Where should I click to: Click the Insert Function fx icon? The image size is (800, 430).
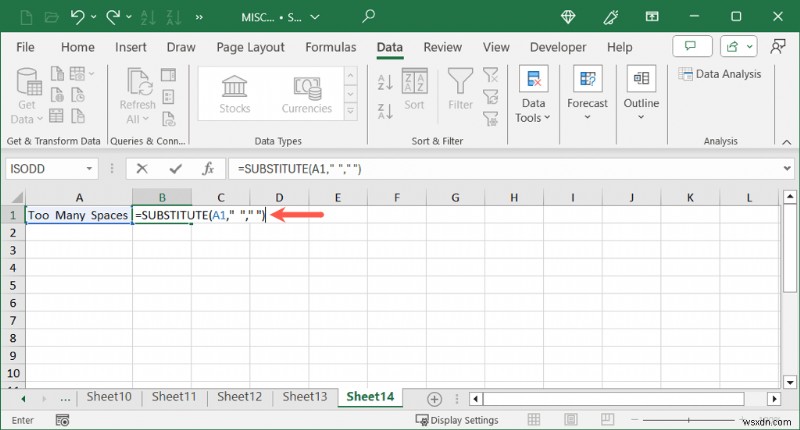(x=208, y=169)
